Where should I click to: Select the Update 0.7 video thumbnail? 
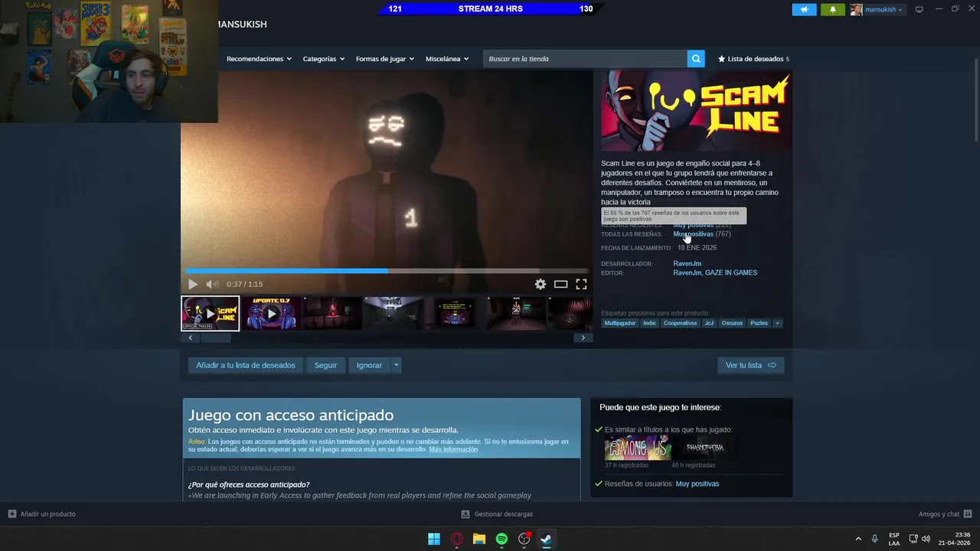pyautogui.click(x=272, y=313)
